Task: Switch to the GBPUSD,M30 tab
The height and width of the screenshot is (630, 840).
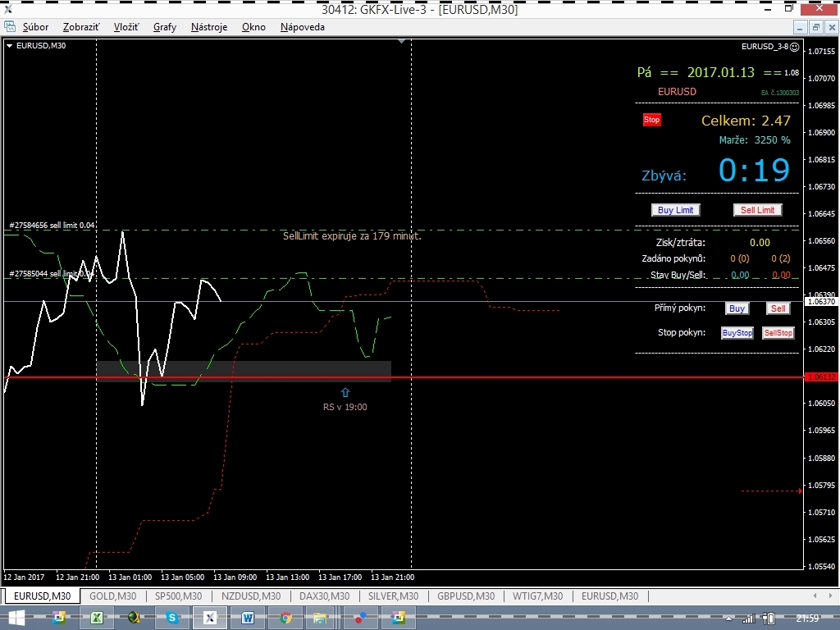Action: [466, 596]
